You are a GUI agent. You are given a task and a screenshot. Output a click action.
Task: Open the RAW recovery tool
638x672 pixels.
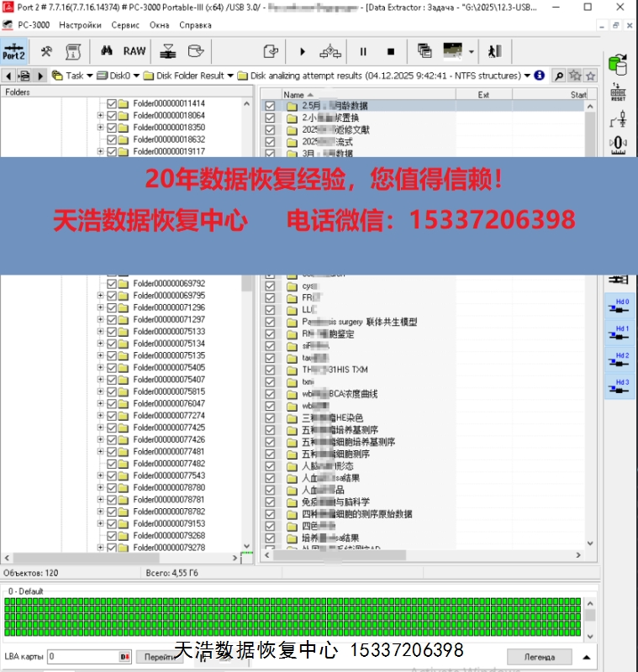click(134, 50)
